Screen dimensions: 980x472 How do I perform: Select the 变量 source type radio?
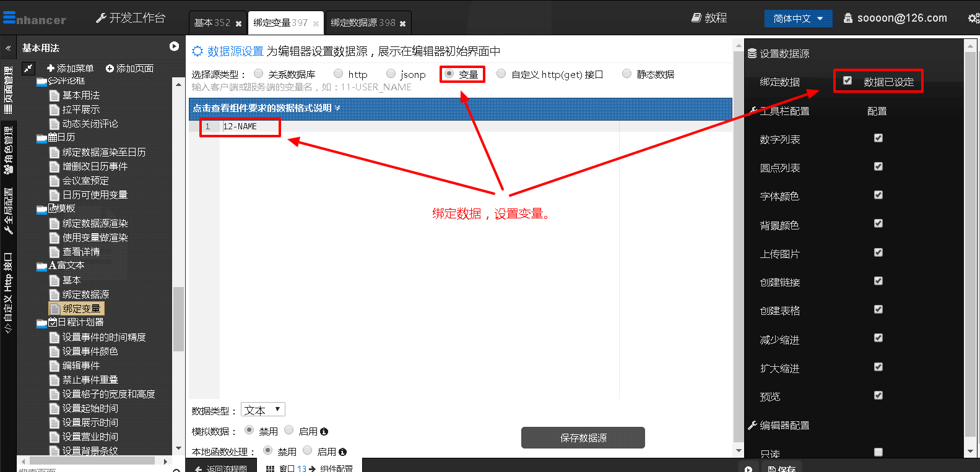pos(449,74)
